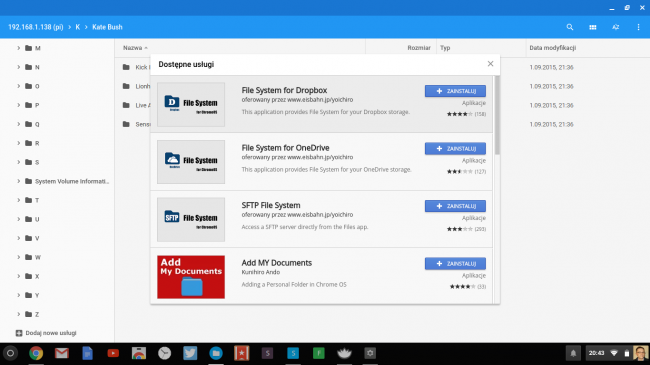Viewport: 650px width, 365px height.
Task: Open the search icon in Files toolbar
Action: [570, 27]
